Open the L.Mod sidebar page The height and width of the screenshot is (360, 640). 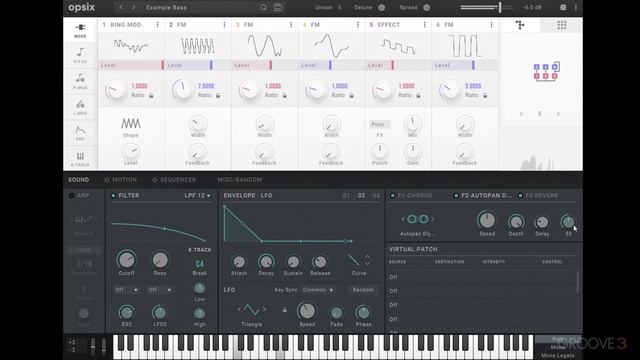(x=80, y=107)
